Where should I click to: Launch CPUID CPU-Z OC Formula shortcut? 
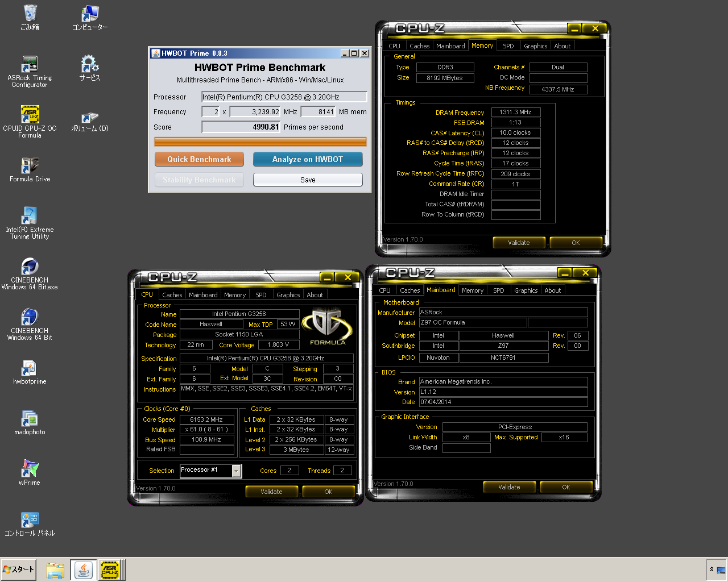tap(30, 122)
